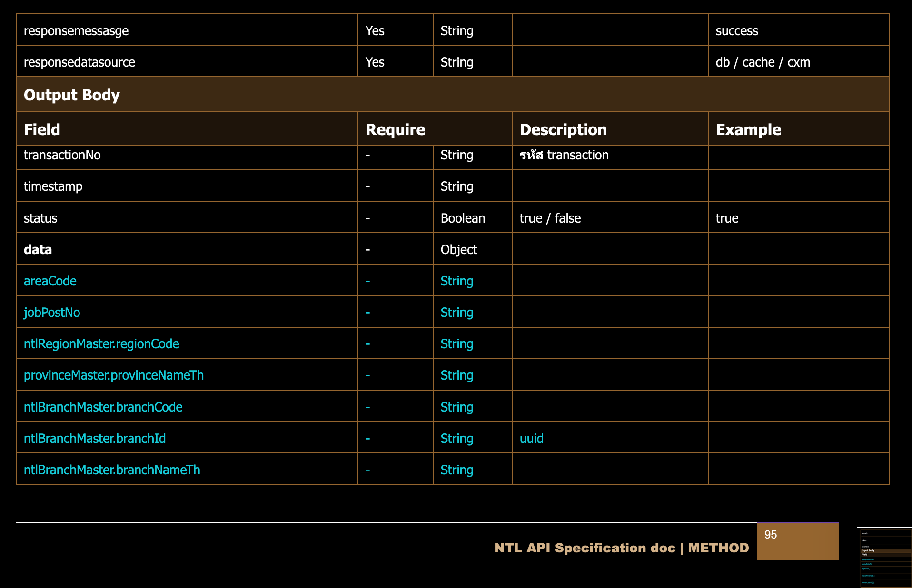Click the bold data field row

[x=38, y=249]
